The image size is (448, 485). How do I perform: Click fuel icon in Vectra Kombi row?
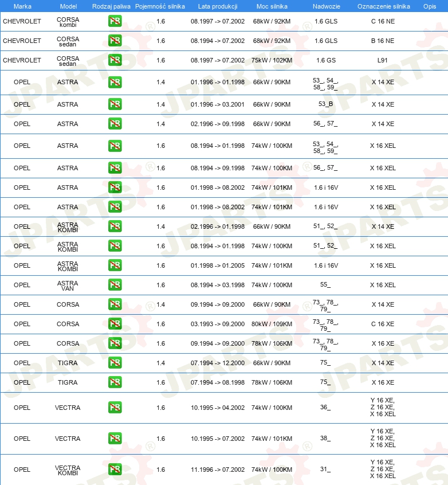point(115,469)
